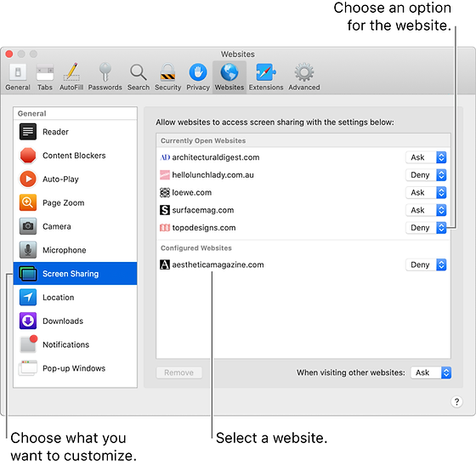This screenshot has height=466, width=476.
Task: Close the Websites preferences window
Action: pos(9,54)
